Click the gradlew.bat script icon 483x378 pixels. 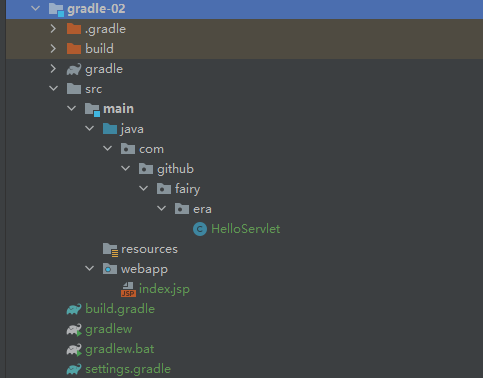(x=74, y=349)
